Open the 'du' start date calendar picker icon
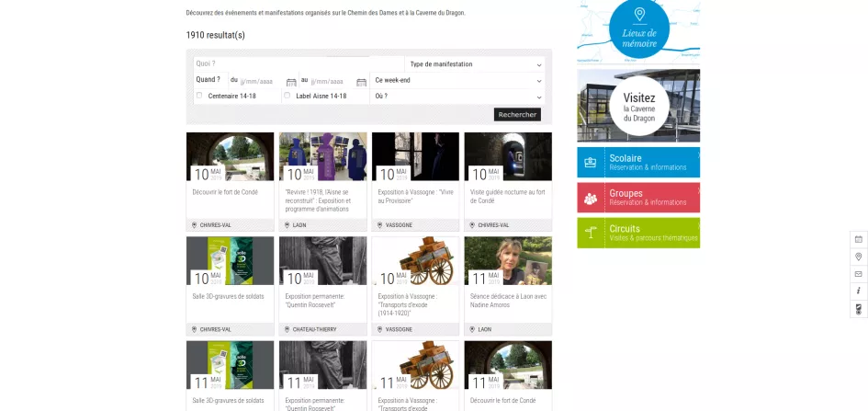The image size is (868, 411). click(291, 83)
